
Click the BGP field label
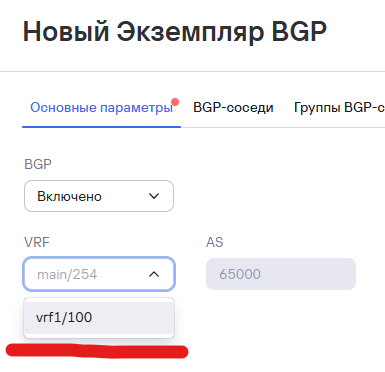[x=38, y=164]
